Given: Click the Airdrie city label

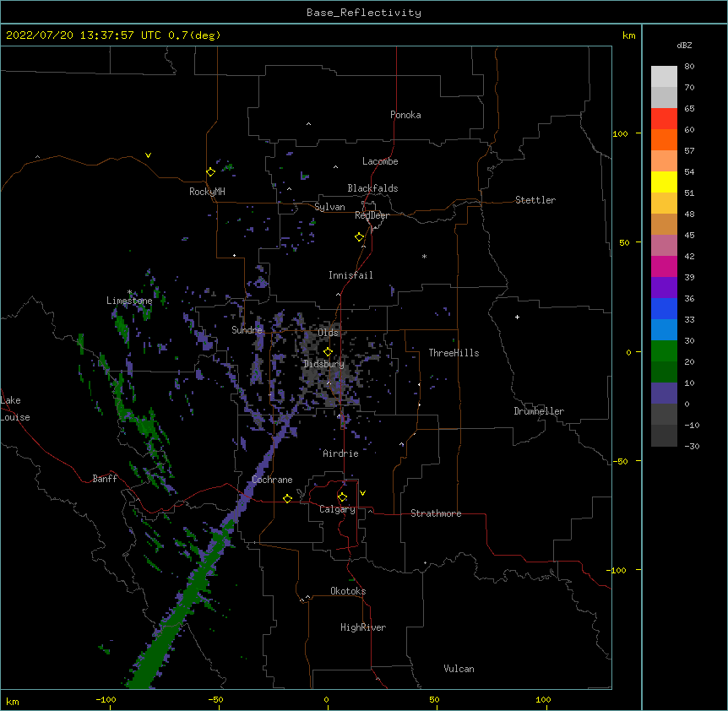Looking at the screenshot, I should (x=340, y=453).
